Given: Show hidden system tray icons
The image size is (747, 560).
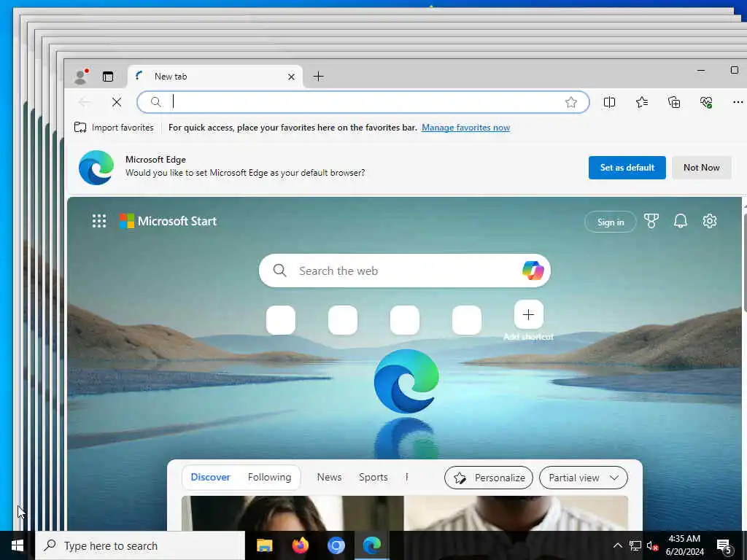Looking at the screenshot, I should pos(617,545).
